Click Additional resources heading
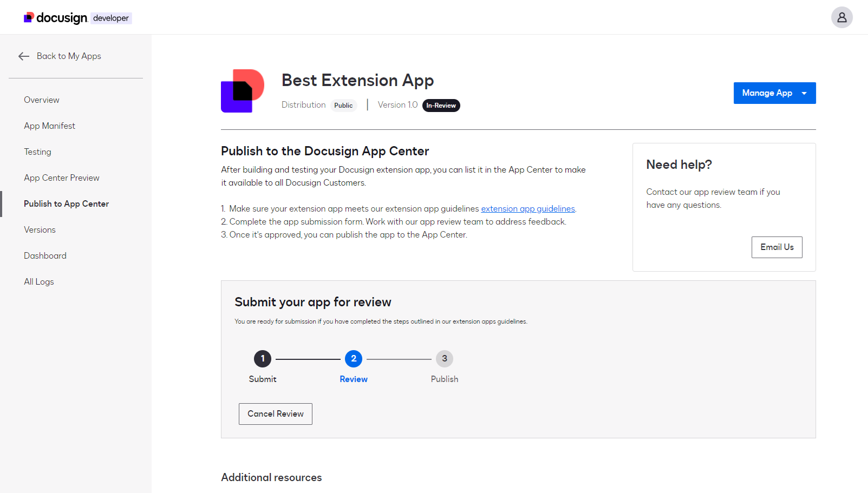The width and height of the screenshot is (868, 493). pyautogui.click(x=271, y=478)
